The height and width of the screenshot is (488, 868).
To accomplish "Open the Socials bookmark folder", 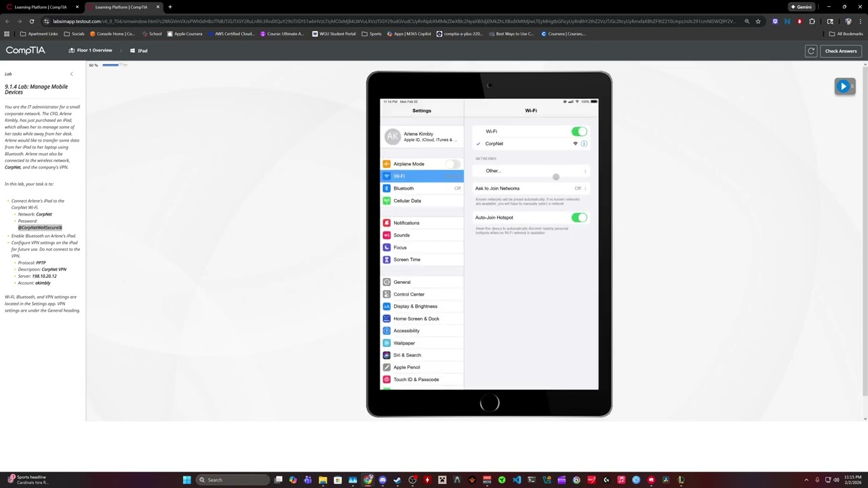I will tap(74, 34).
